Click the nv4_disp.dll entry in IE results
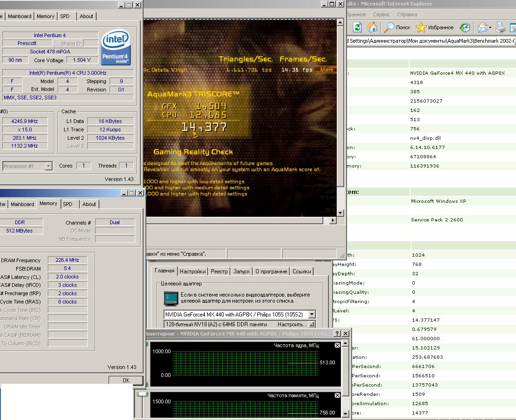The image size is (516, 420). (x=425, y=138)
